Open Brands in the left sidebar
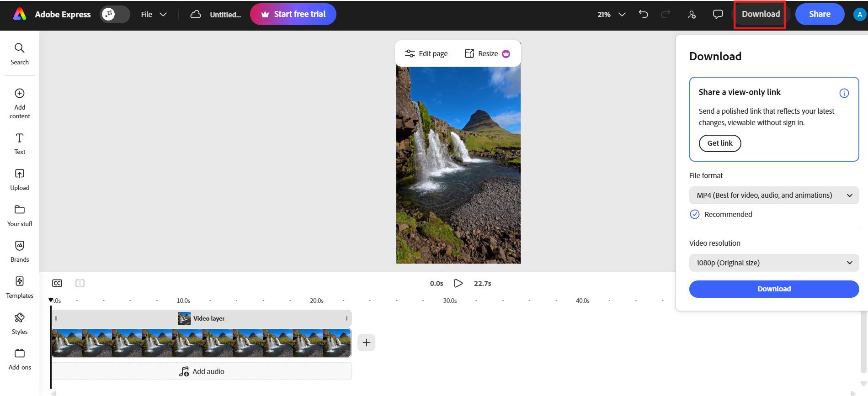The width and height of the screenshot is (868, 396). tap(19, 252)
